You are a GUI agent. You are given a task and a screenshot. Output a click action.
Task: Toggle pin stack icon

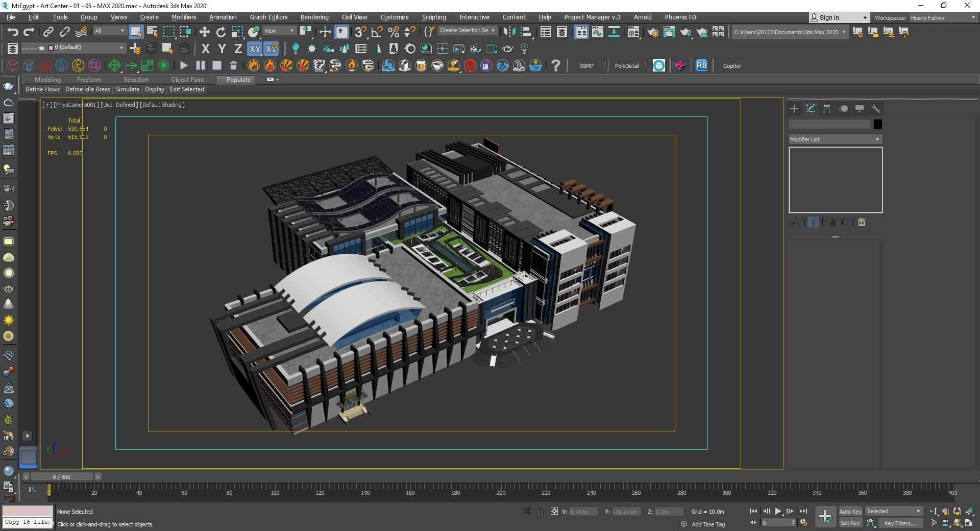point(795,222)
